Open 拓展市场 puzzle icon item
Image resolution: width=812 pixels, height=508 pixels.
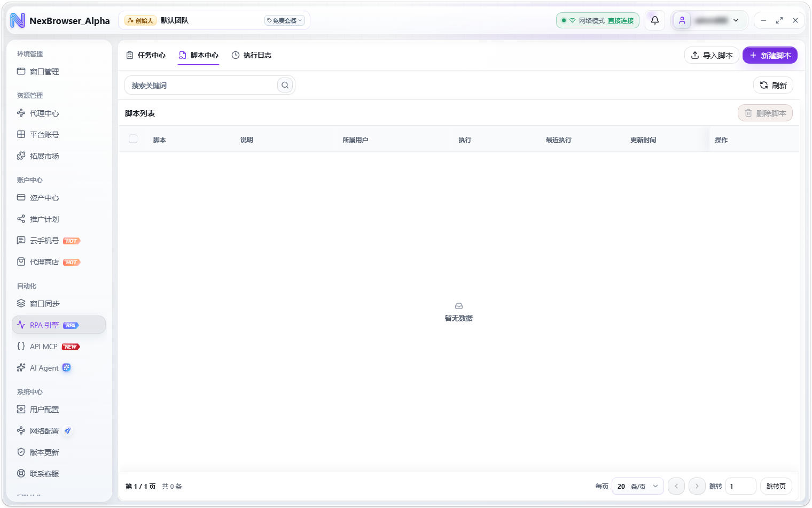[x=59, y=156]
